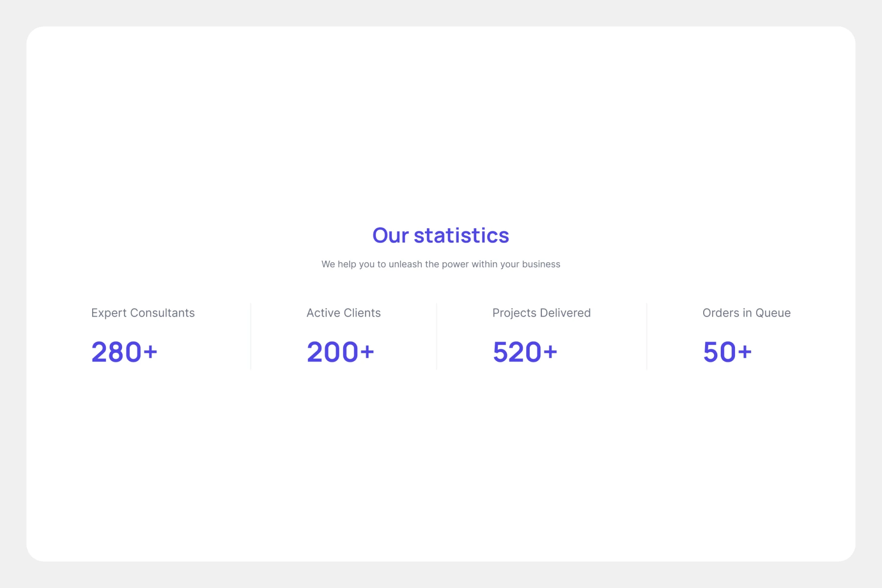Click the word "business" in the subtitle
The width and height of the screenshot is (882, 588).
[541, 264]
